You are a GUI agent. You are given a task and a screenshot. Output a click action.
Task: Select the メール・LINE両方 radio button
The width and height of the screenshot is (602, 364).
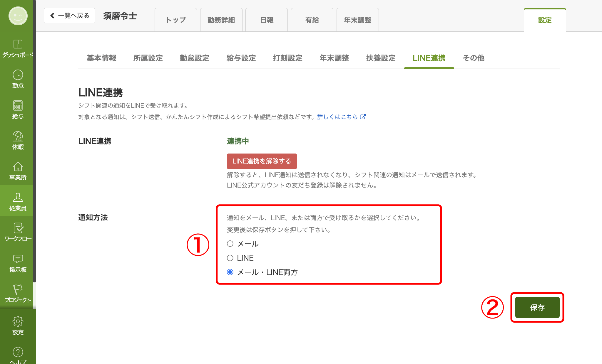230,272
